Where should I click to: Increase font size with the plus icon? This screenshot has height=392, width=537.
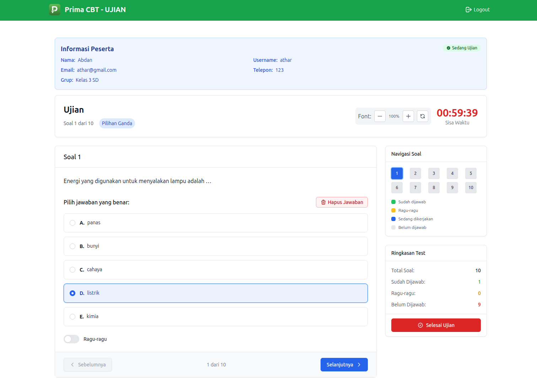[x=408, y=116]
